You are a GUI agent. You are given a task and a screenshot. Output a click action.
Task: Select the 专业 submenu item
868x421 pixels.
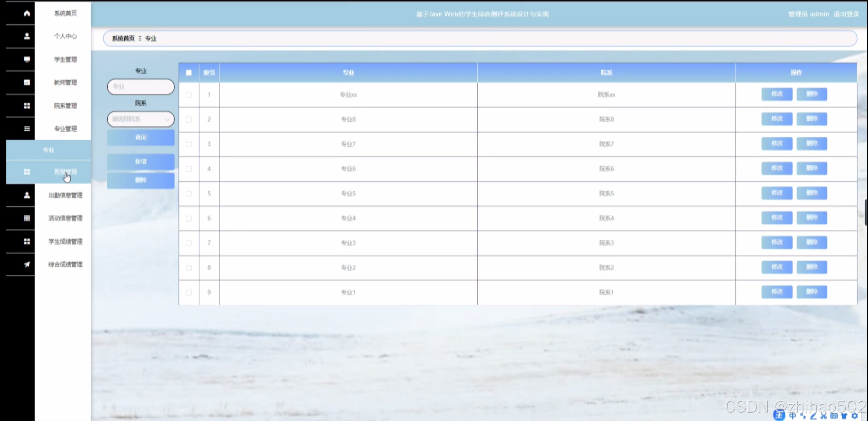pyautogui.click(x=49, y=150)
